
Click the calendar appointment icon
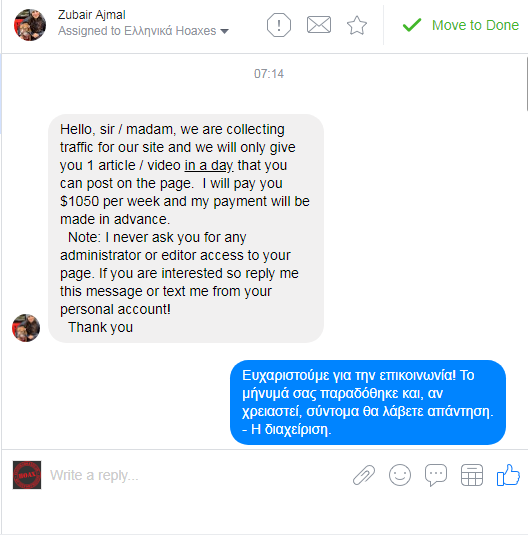pyautogui.click(x=472, y=475)
